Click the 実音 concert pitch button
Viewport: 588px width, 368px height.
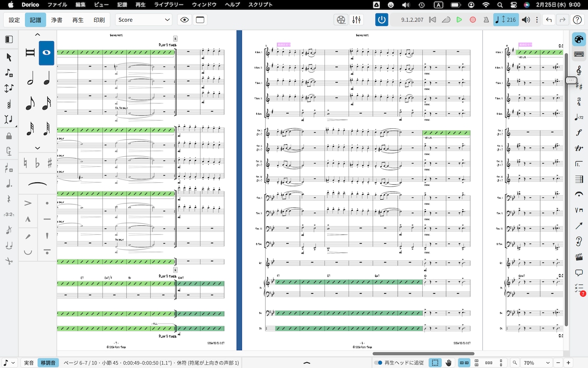(x=29, y=363)
